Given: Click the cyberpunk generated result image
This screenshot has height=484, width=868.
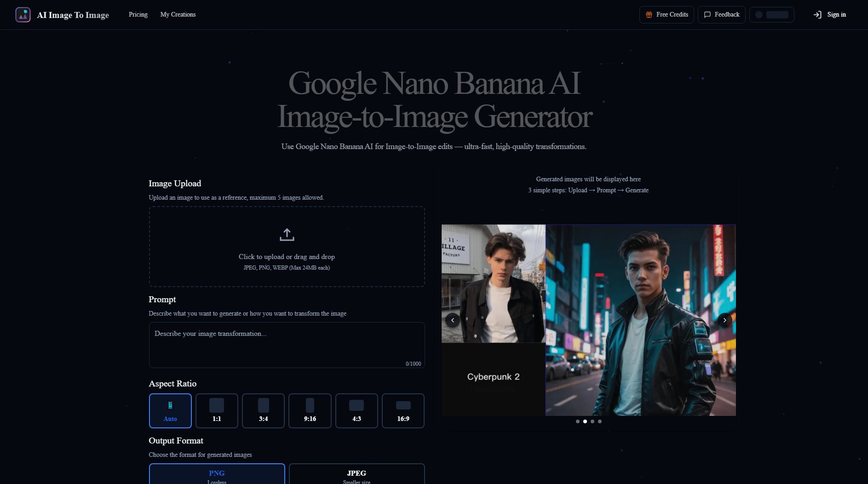Looking at the screenshot, I should coord(641,320).
